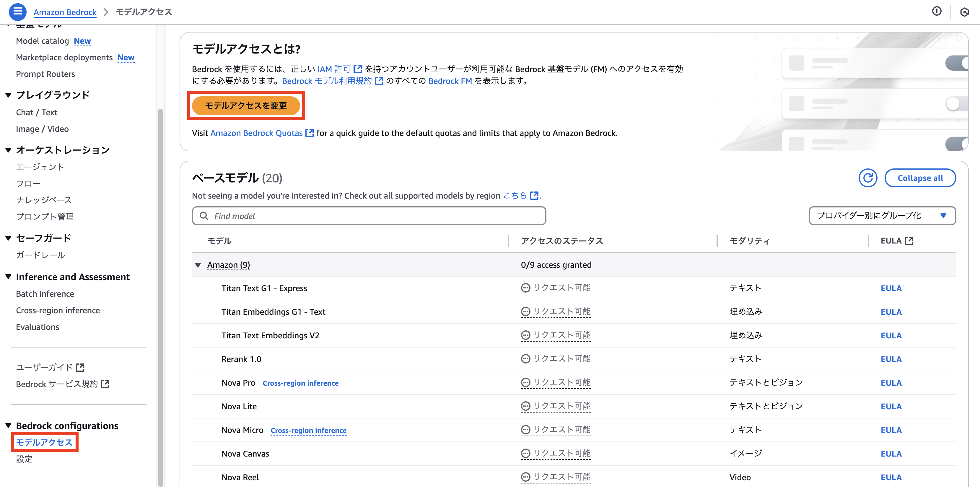Screen dimensions: 980x487
Task: Click external link icon next to EULA header
Action: tap(909, 241)
